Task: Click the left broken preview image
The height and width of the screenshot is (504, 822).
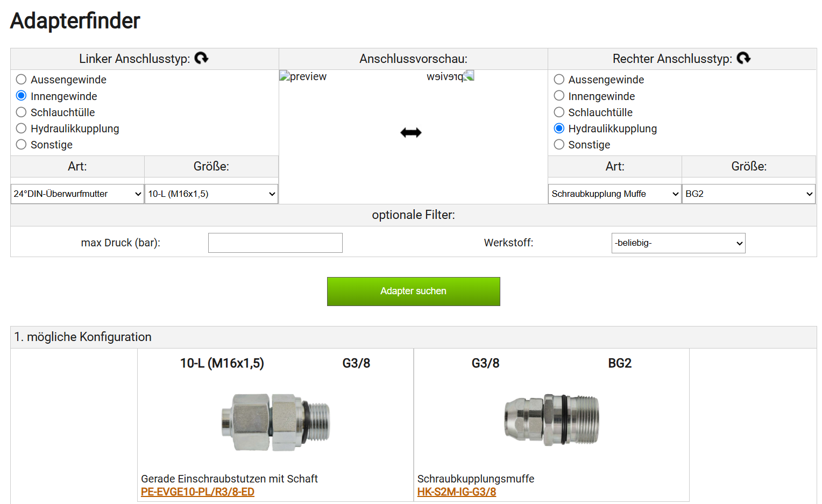Action: (x=303, y=76)
